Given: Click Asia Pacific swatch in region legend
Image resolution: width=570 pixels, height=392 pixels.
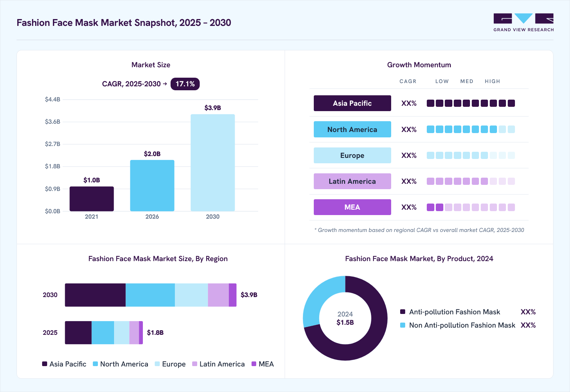Looking at the screenshot, I should tap(45, 364).
